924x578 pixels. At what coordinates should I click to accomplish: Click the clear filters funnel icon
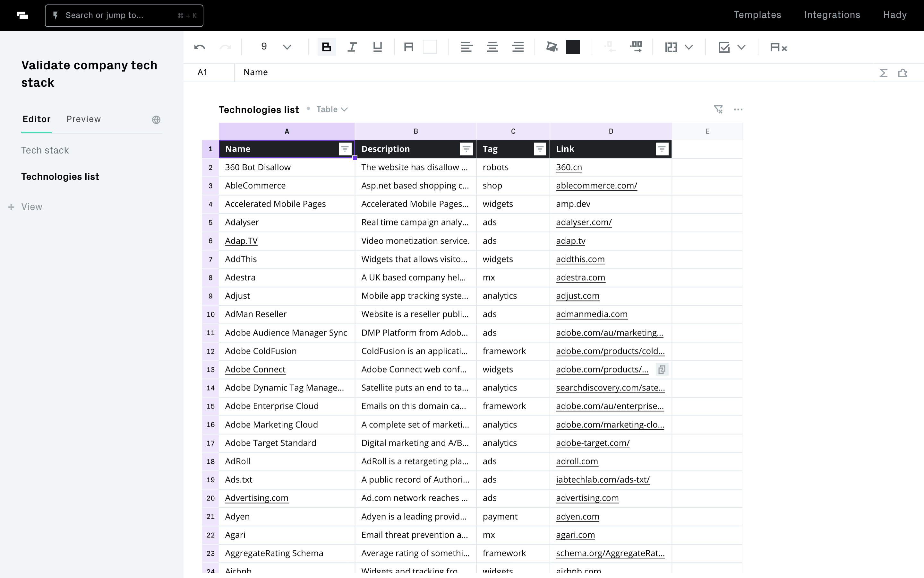point(718,109)
